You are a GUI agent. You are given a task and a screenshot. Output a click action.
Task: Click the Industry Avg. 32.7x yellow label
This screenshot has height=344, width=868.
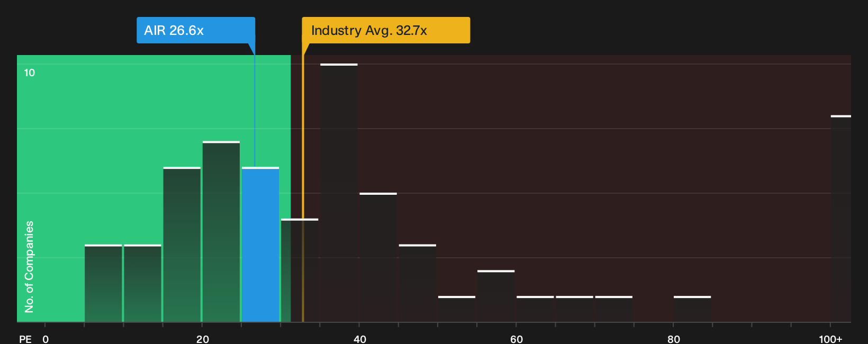(x=386, y=30)
